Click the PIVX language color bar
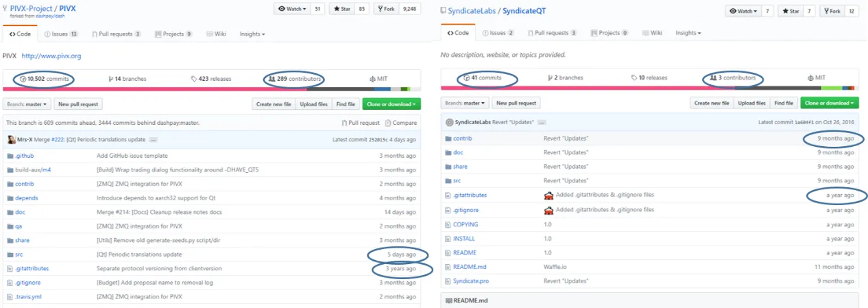Viewport: 868px width, 308px height. pos(211,89)
